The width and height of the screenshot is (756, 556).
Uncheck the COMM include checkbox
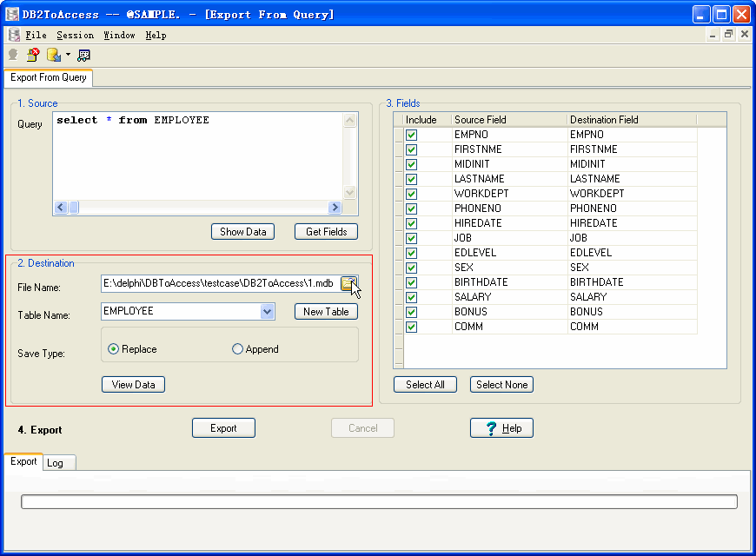coord(411,327)
